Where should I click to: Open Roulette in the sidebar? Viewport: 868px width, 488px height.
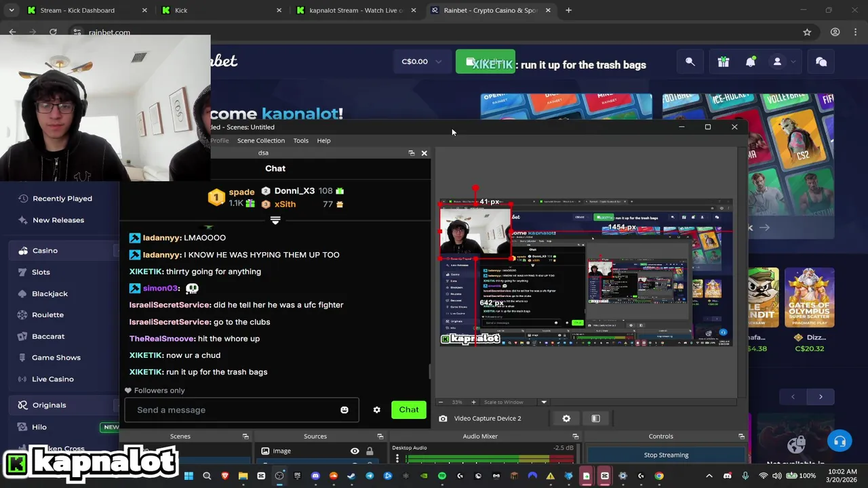[x=47, y=315]
